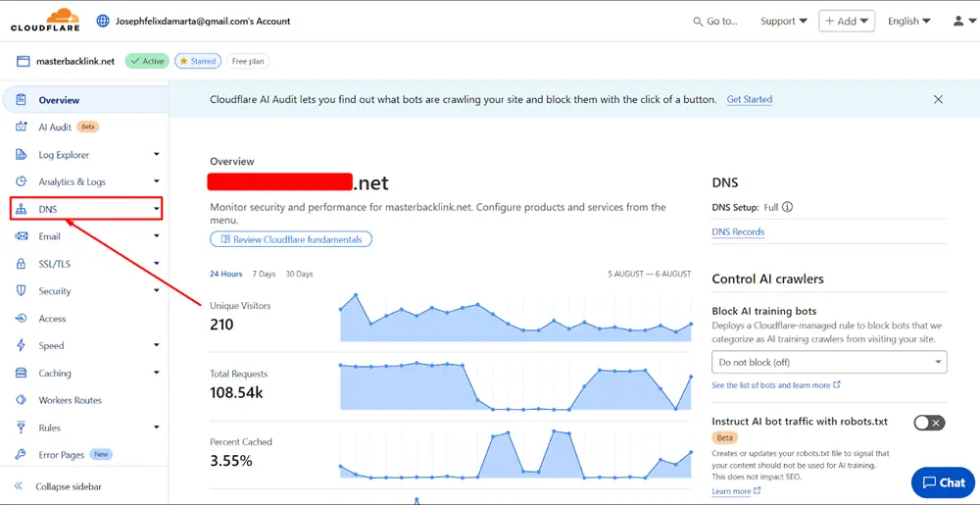The width and height of the screenshot is (980, 505).
Task: Click the Security shield icon
Action: click(21, 291)
